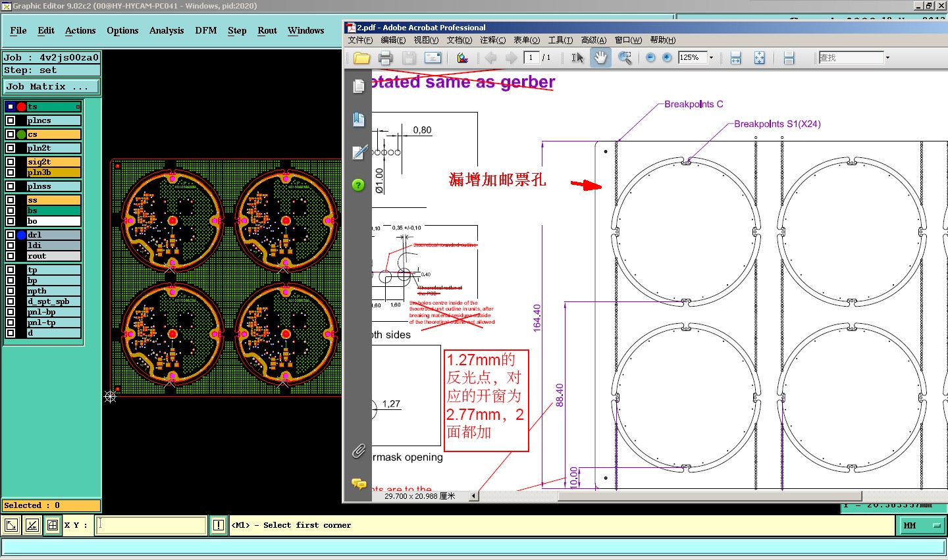Toggle display checkbox for layer plncs
This screenshot has height=560, width=948.
coord(11,120)
